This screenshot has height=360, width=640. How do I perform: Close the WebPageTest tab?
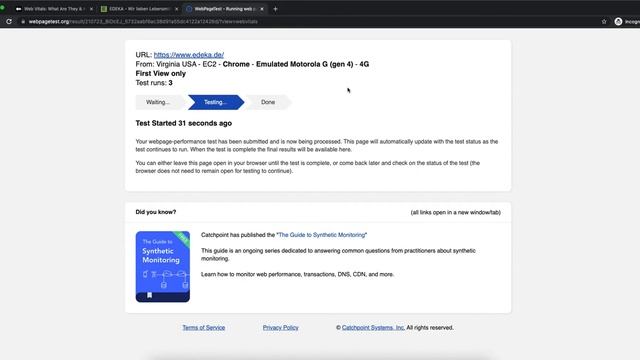[262, 9]
